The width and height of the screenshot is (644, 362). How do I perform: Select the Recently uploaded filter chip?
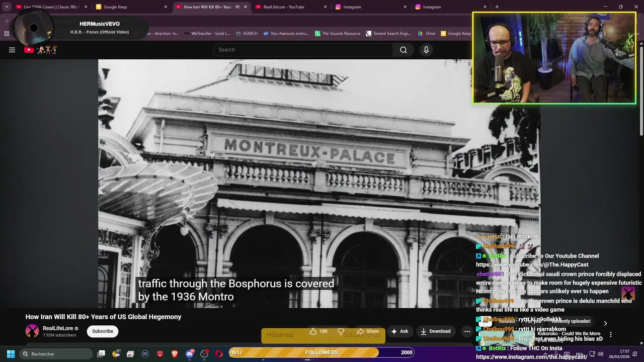tap(571, 321)
